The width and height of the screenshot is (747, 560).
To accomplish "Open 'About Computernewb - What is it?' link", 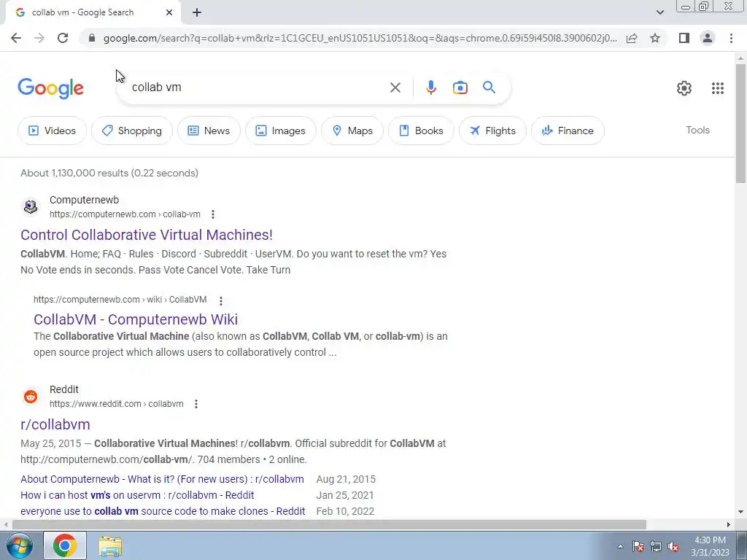I will 162,479.
